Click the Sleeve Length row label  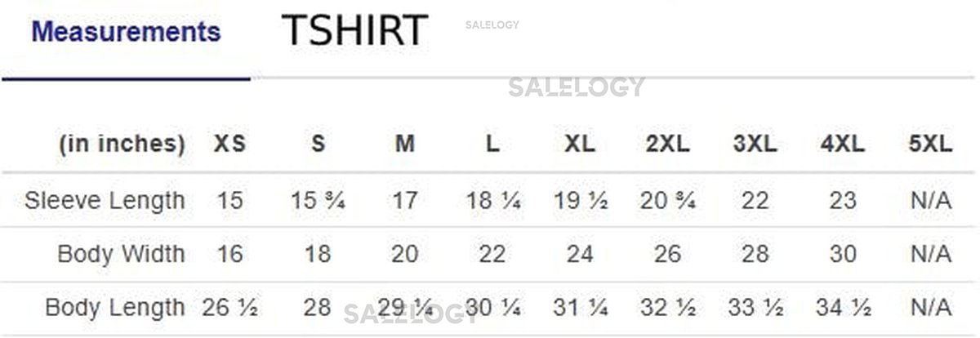[105, 200]
